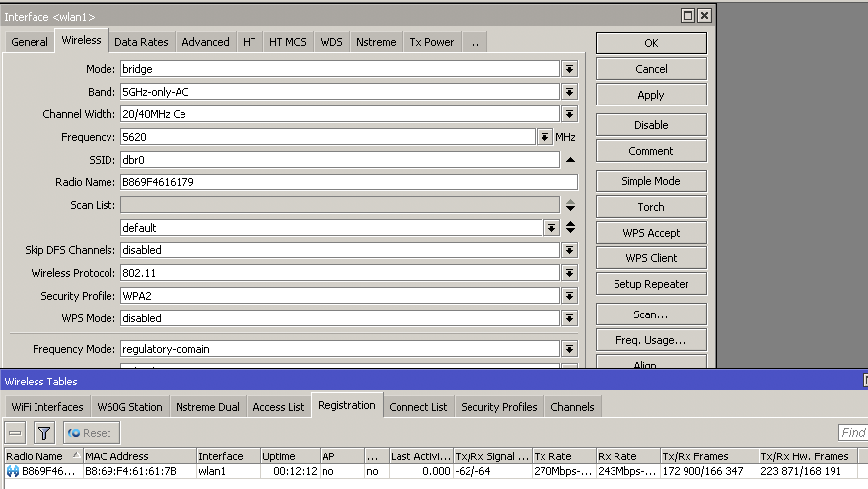Screen dimensions: 868x489
Task: Open the Wireless Protocol dropdown
Action: (x=570, y=273)
